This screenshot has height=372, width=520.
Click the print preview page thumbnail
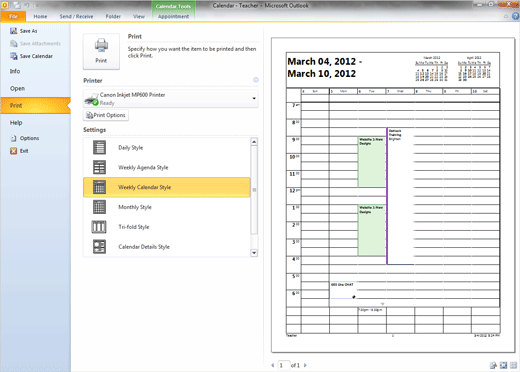click(393, 195)
